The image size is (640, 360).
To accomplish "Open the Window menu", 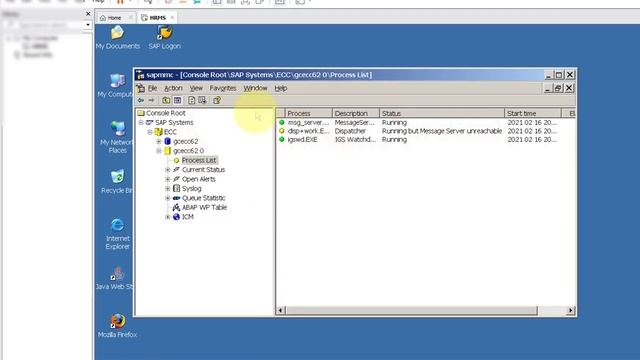I will [255, 88].
